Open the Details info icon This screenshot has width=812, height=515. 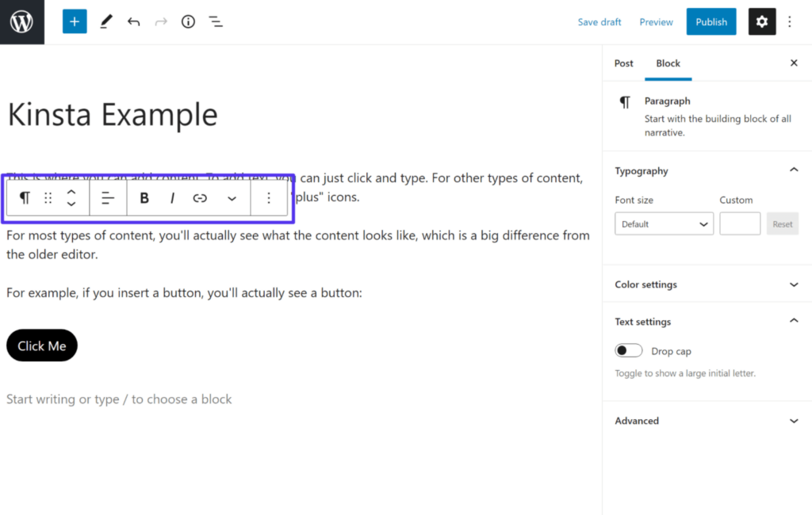[188, 22]
